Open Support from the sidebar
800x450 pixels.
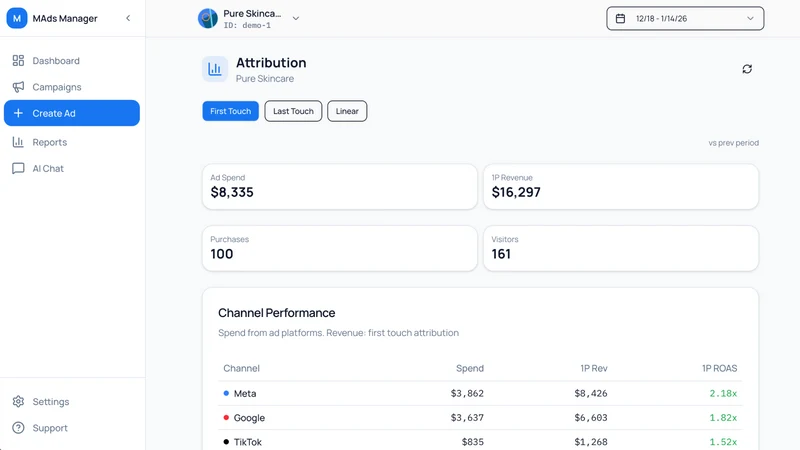pos(71,428)
